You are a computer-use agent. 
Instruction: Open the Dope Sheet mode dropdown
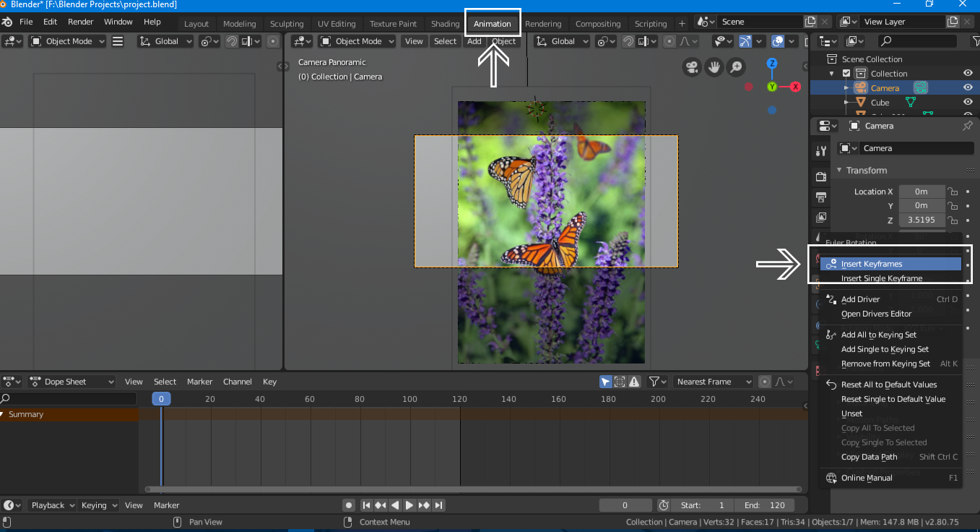coord(71,382)
